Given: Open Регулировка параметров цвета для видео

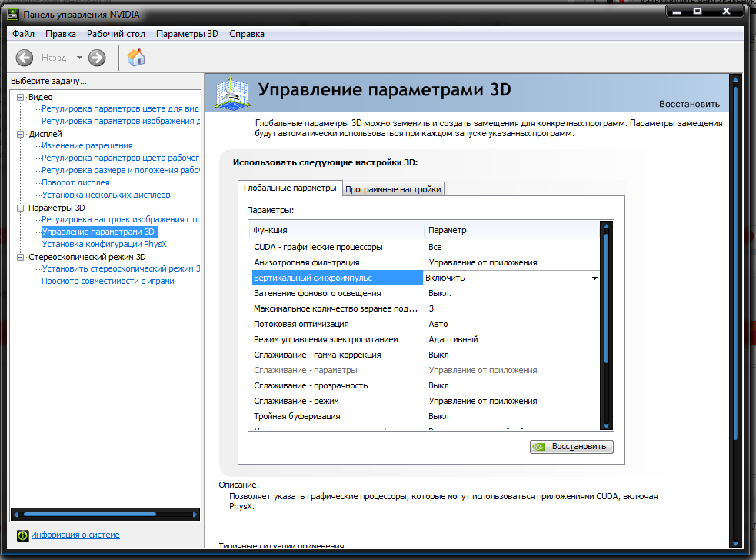Looking at the screenshot, I should coord(120,108).
